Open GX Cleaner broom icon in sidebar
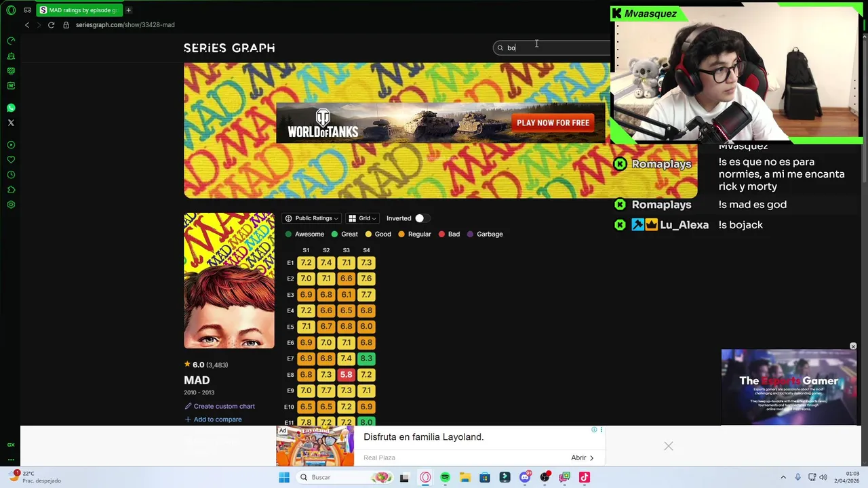 pyautogui.click(x=11, y=56)
